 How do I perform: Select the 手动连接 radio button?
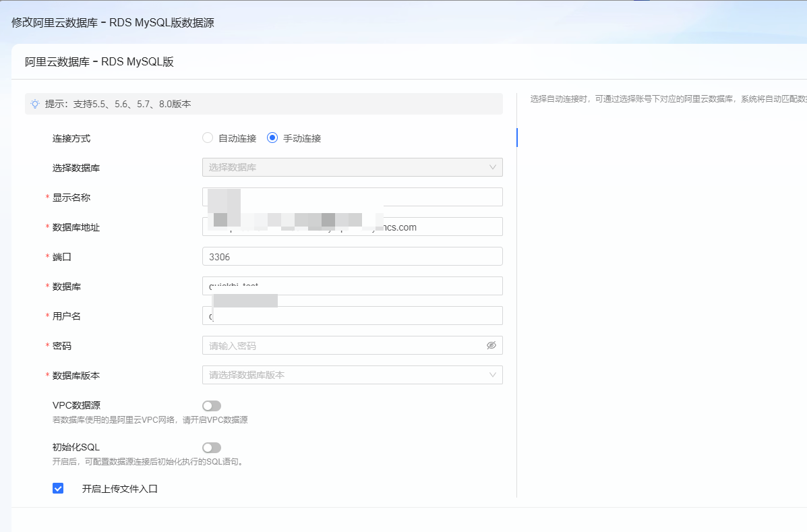tap(272, 138)
